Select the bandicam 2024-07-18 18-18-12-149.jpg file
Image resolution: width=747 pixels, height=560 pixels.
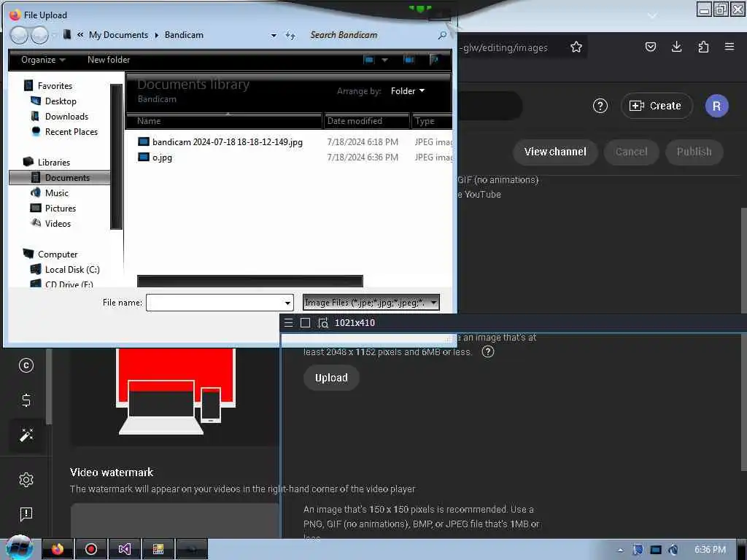click(220, 142)
